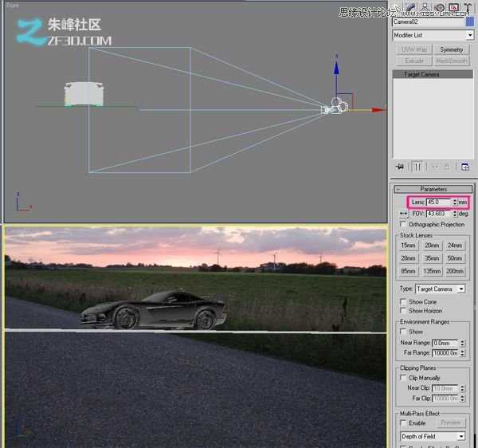The height and width of the screenshot is (448, 478).
Task: Click the Pin Stack icon
Action: (400, 167)
